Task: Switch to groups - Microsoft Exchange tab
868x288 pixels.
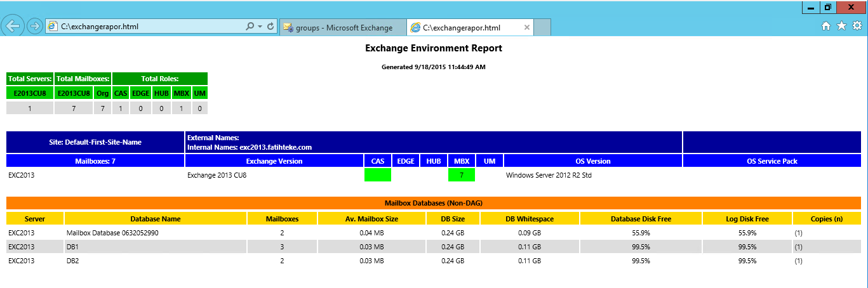Action: (343, 28)
